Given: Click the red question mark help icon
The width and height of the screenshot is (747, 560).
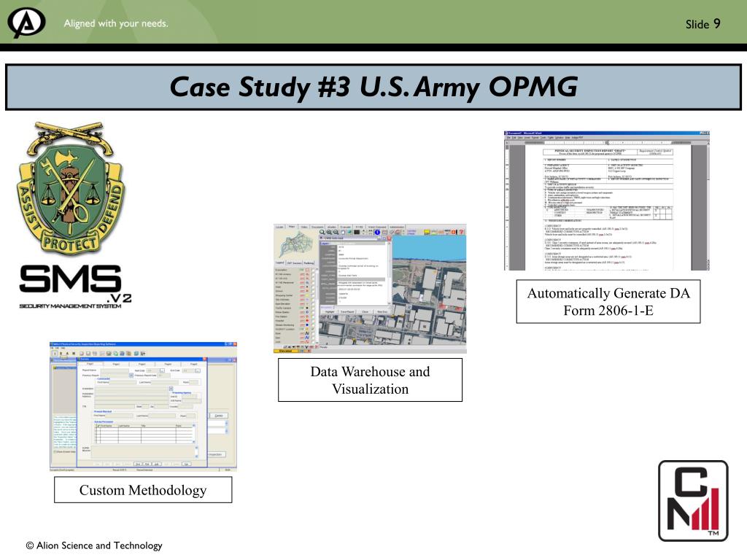Looking at the screenshot, I should (x=462, y=232).
